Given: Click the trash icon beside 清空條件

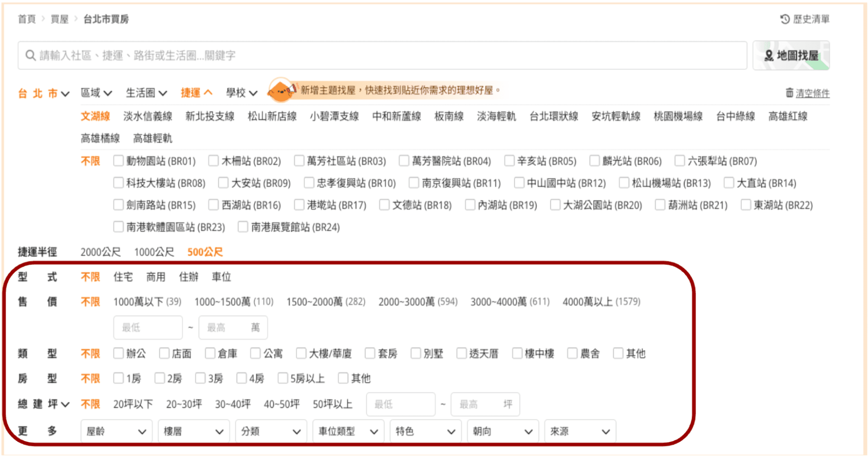Looking at the screenshot, I should 789,93.
